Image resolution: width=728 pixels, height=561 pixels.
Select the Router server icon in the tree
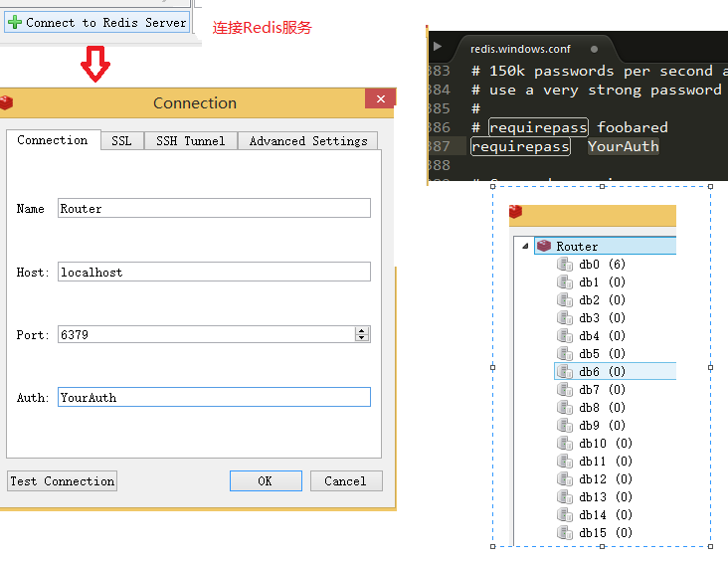click(544, 246)
